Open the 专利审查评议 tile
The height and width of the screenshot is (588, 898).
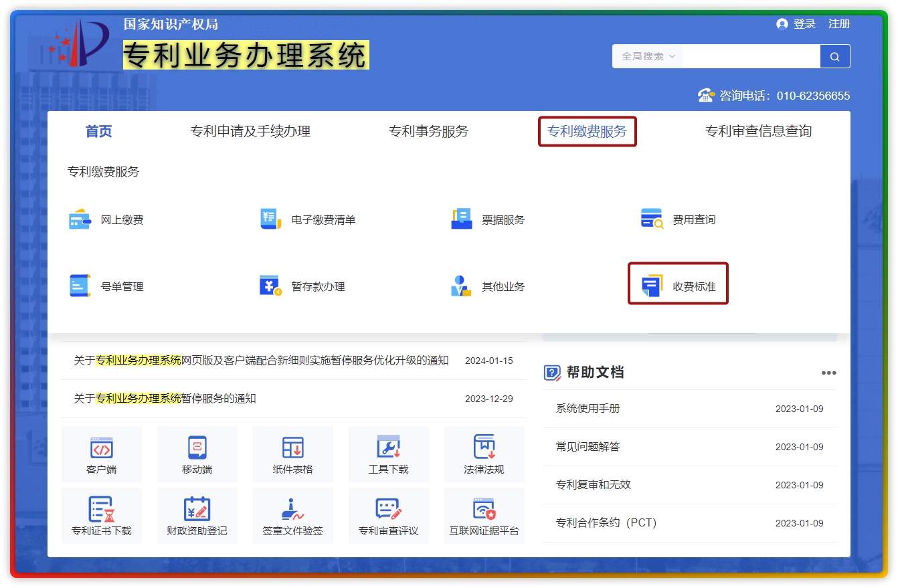pos(389,516)
